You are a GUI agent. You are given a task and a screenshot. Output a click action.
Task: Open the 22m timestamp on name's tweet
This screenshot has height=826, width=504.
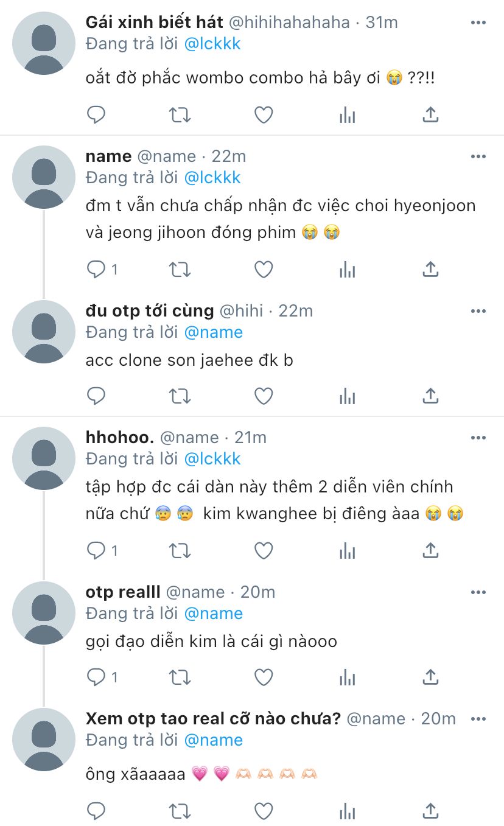click(x=229, y=156)
